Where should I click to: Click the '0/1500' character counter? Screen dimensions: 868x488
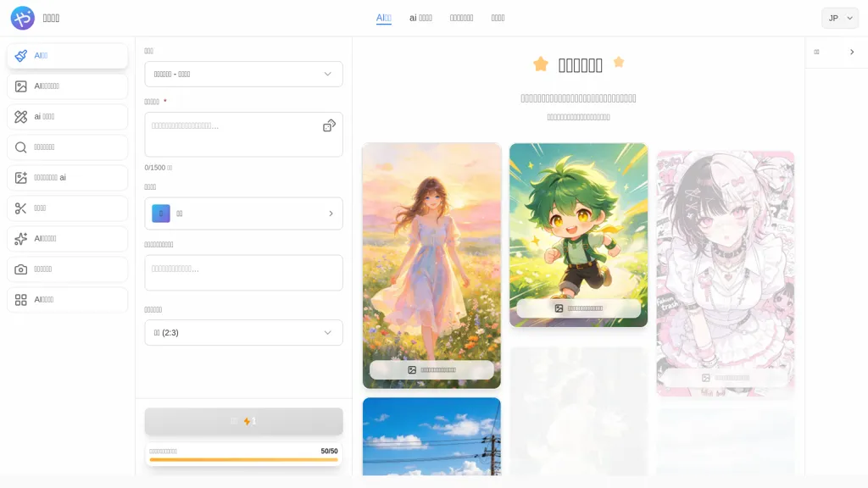159,168
